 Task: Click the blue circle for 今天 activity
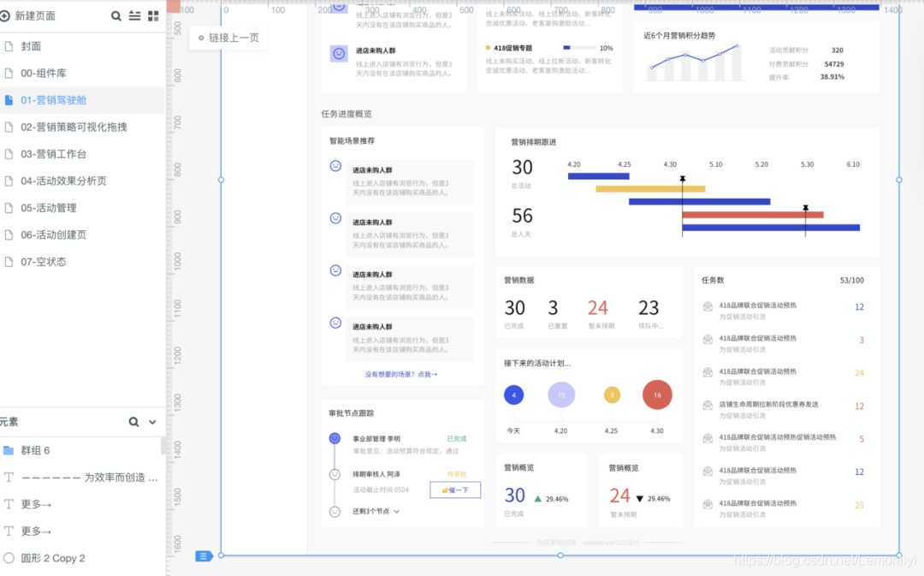pyautogui.click(x=514, y=395)
